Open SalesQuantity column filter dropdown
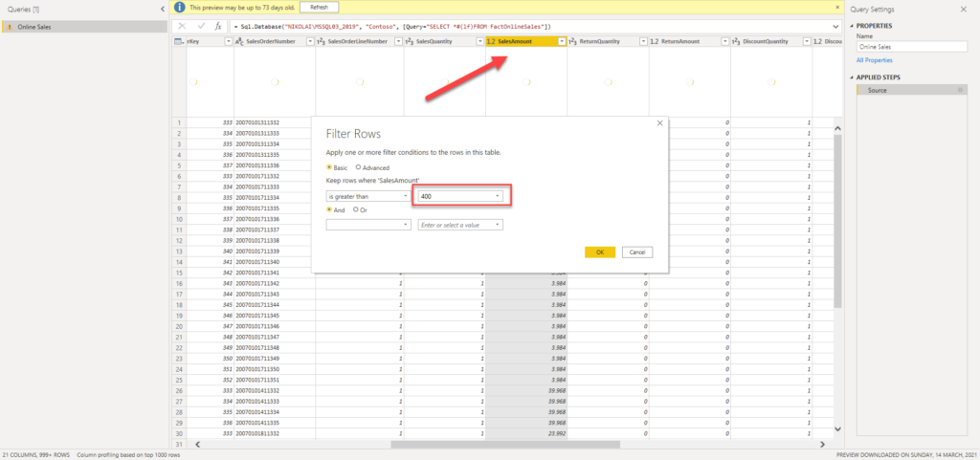Viewport: 980px width, 460px height. coord(480,41)
